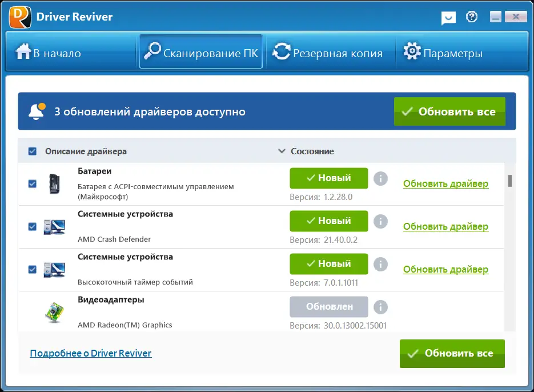The image size is (534, 392).
Task: Uncheck the AMD Crash Defender checkbox
Action: (x=33, y=227)
